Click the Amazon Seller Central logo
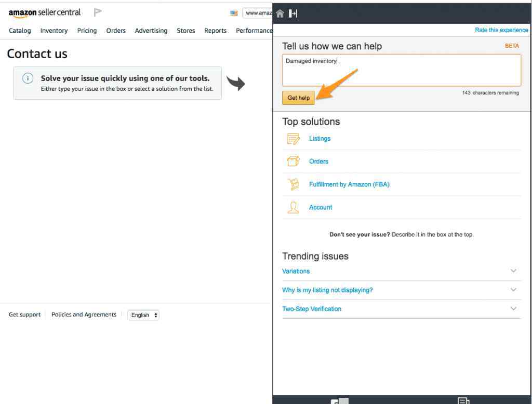Image resolution: width=532 pixels, height=404 pixels. click(x=45, y=13)
